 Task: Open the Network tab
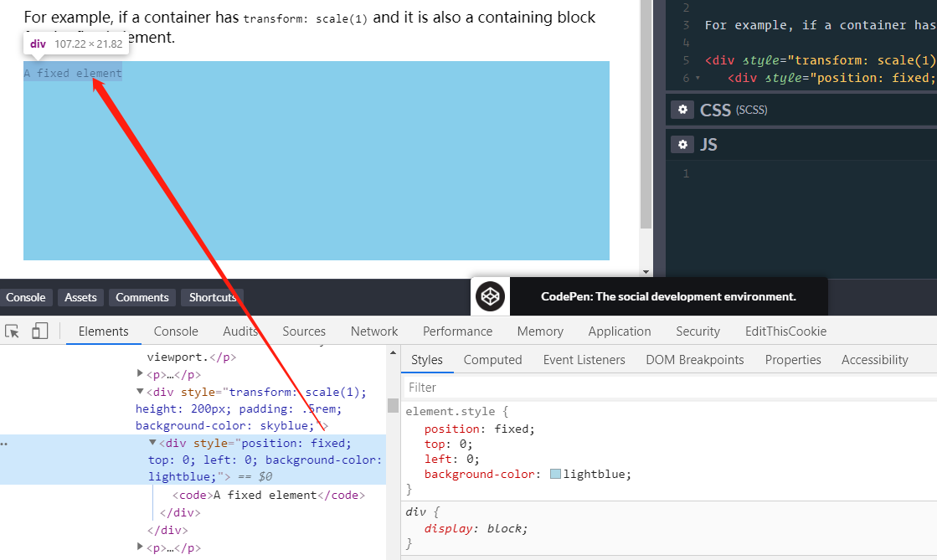tap(374, 331)
